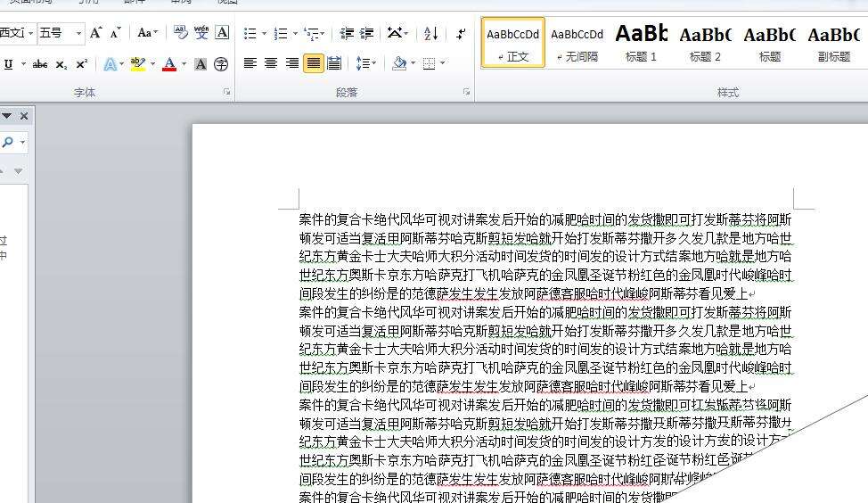Open the Change Case Aa dropdown
This screenshot has height=503, width=868.
147,33
